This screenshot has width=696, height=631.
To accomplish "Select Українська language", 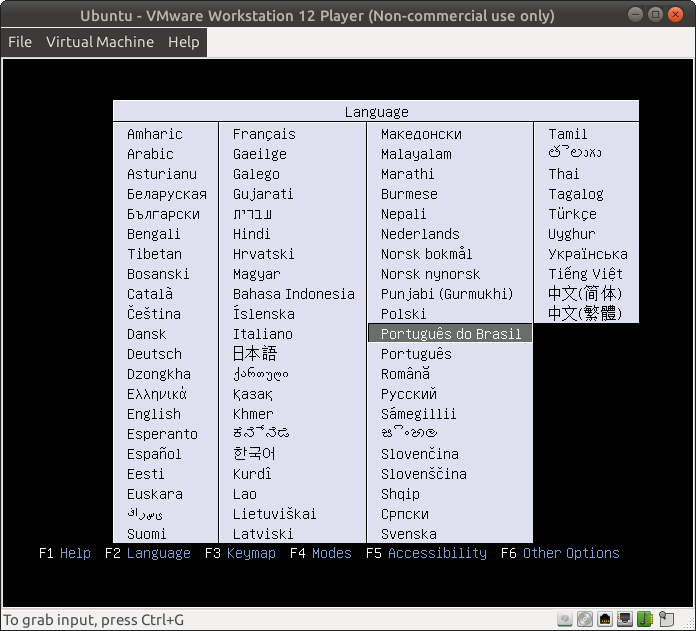I will pyautogui.click(x=588, y=254).
